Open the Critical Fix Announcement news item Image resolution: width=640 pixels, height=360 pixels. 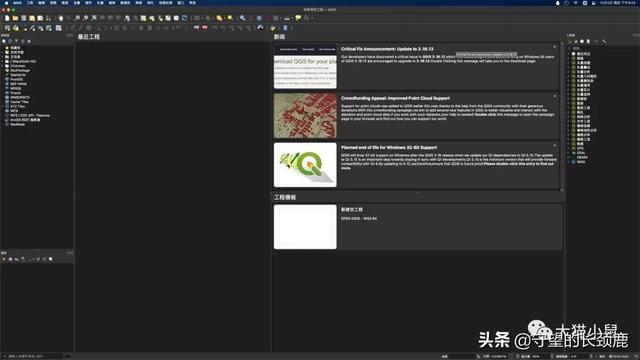387,49
